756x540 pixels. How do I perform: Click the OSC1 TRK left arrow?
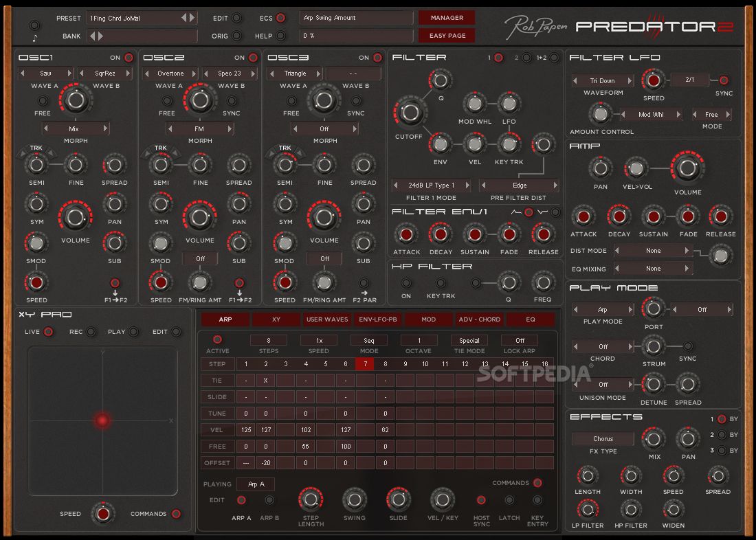coord(22,154)
